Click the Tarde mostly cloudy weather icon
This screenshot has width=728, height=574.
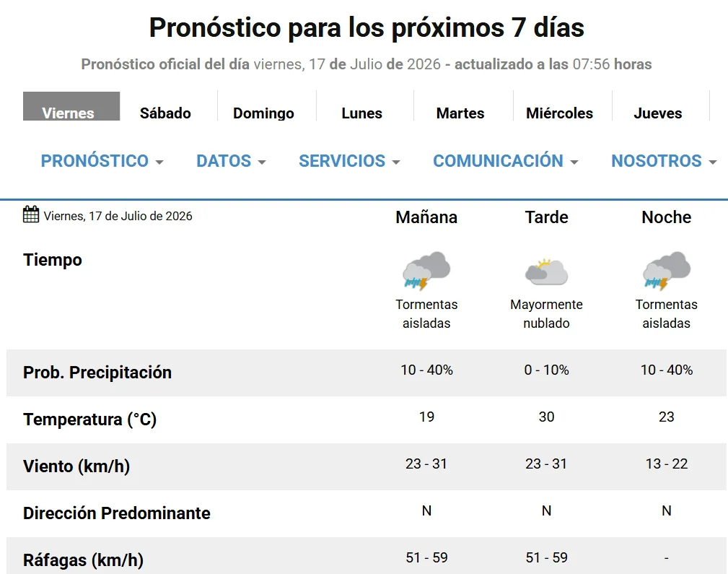[x=546, y=272]
